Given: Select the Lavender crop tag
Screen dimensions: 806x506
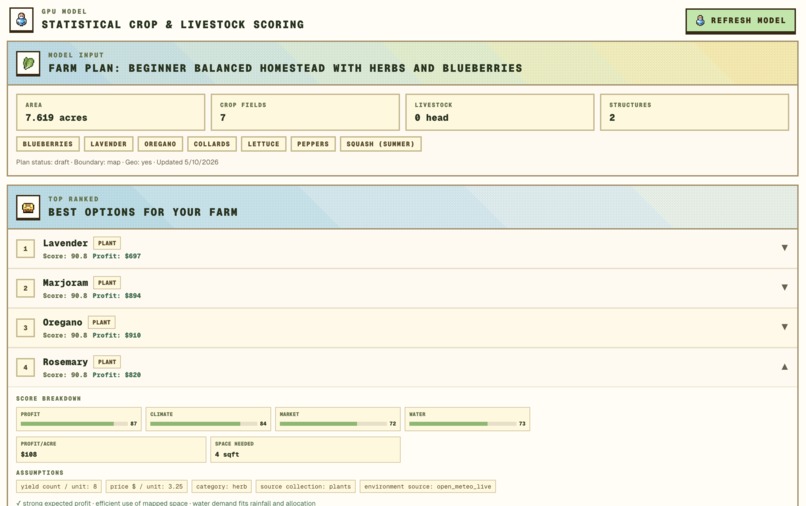Looking at the screenshot, I should tap(108, 144).
